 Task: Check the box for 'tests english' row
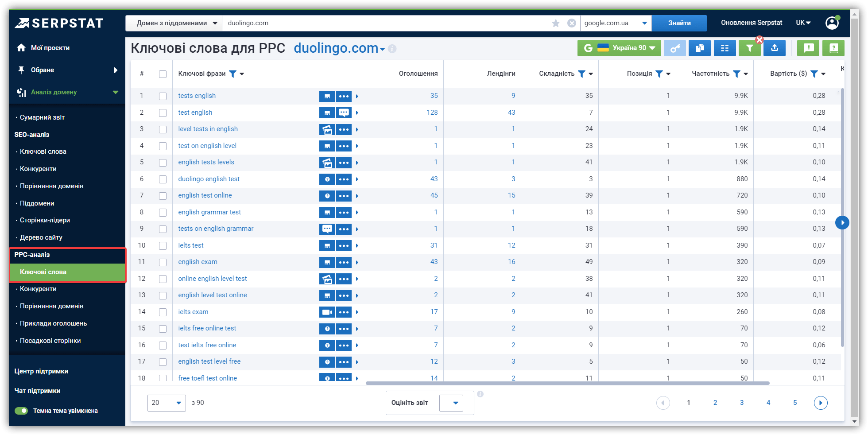pos(163,96)
